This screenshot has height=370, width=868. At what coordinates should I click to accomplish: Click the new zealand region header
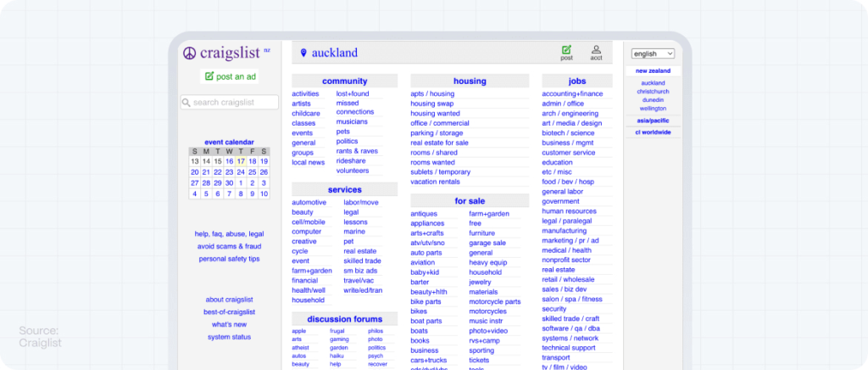[x=653, y=71]
